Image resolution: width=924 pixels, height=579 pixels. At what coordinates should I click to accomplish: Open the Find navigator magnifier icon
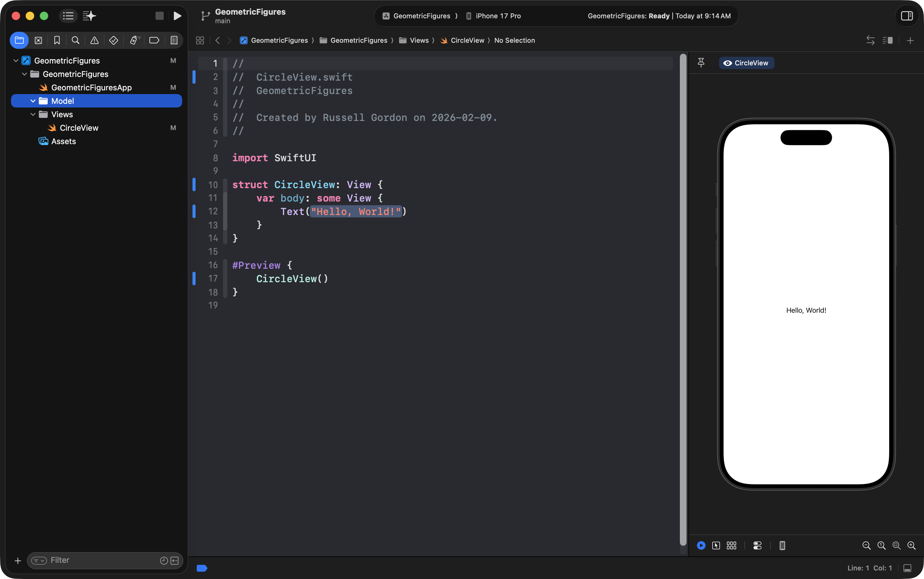75,40
